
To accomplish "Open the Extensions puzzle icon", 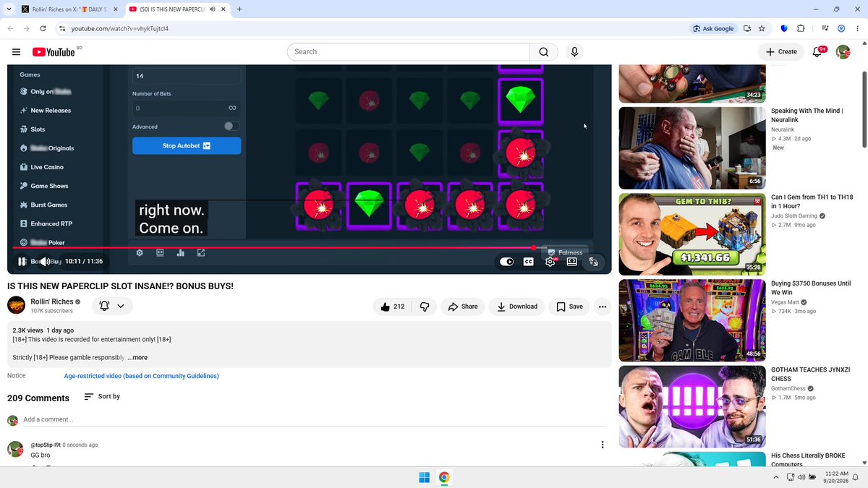I will point(801,29).
